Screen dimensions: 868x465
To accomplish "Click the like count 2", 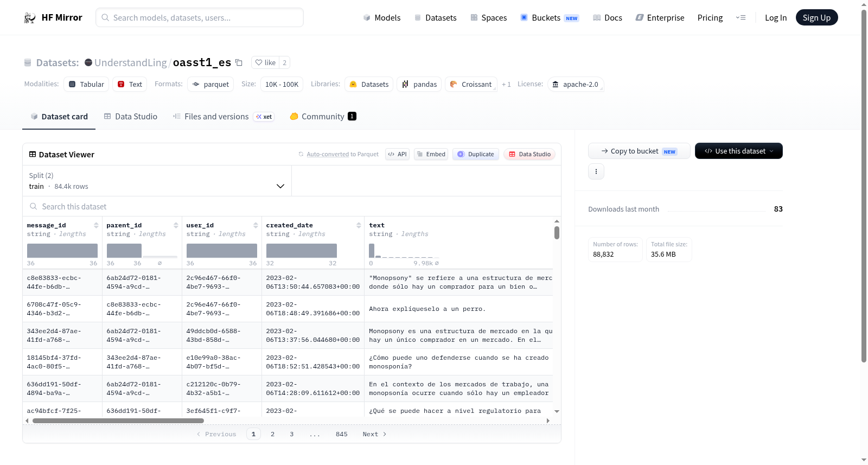I will pos(284,62).
